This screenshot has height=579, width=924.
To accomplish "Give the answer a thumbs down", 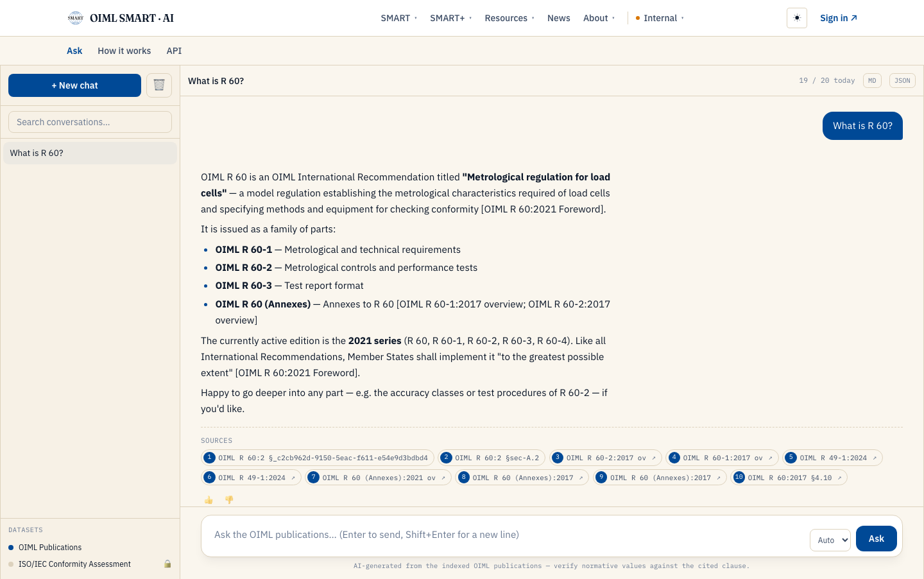I will 229,499.
